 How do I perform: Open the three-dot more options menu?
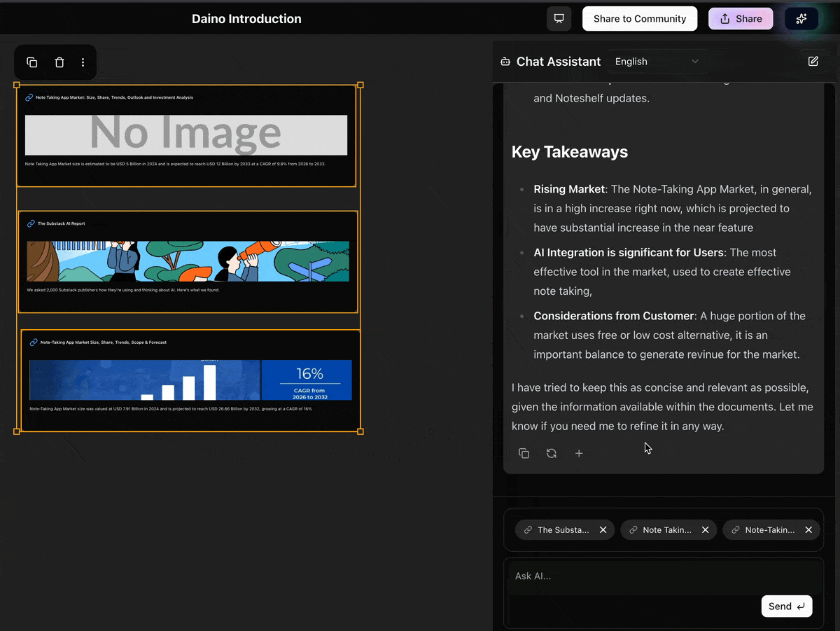click(x=83, y=62)
